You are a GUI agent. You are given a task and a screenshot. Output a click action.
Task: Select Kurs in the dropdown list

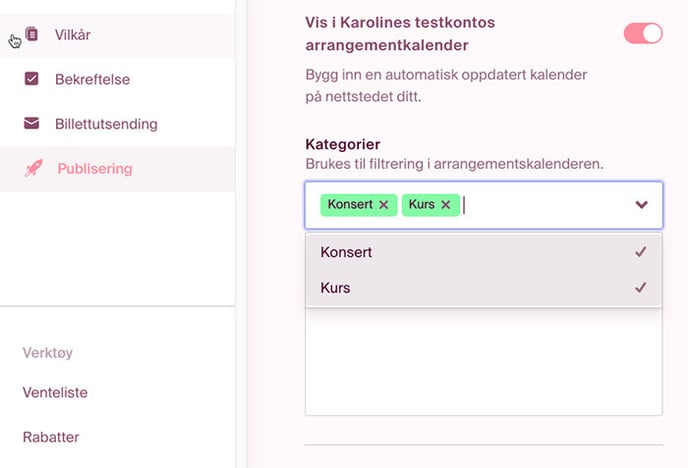(x=335, y=288)
